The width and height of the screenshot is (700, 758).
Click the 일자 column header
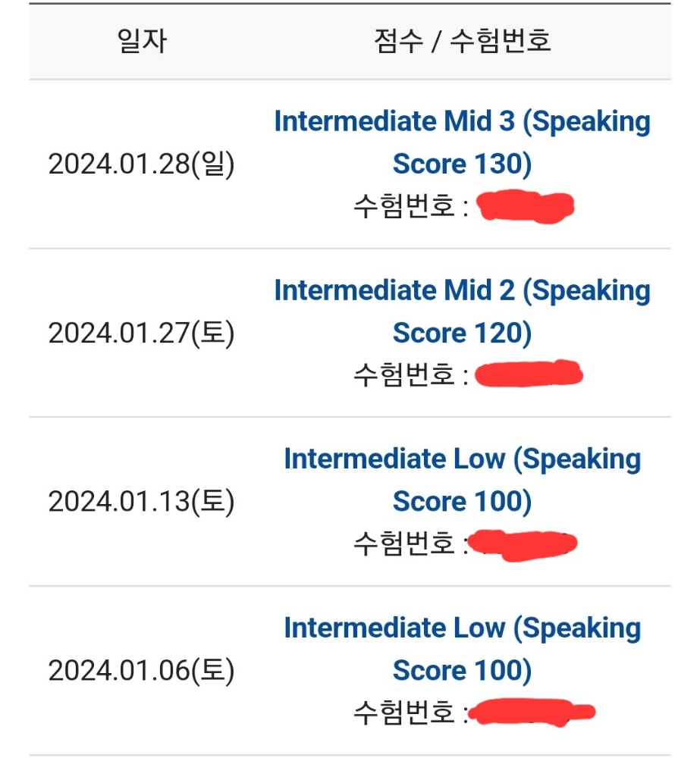point(141,40)
